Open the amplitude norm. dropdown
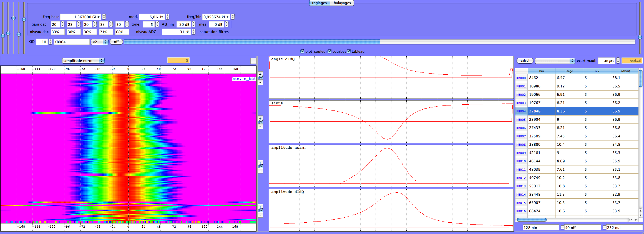The width and height of the screenshot is (644, 234). pos(83,61)
